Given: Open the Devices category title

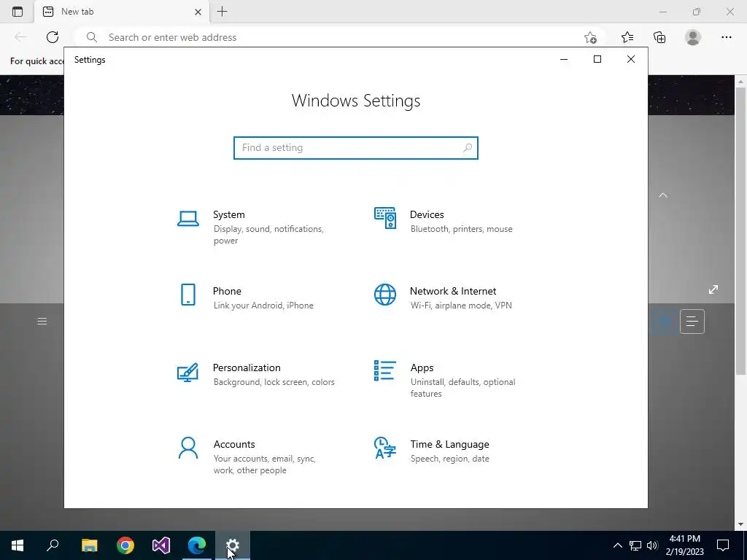Looking at the screenshot, I should [427, 214].
